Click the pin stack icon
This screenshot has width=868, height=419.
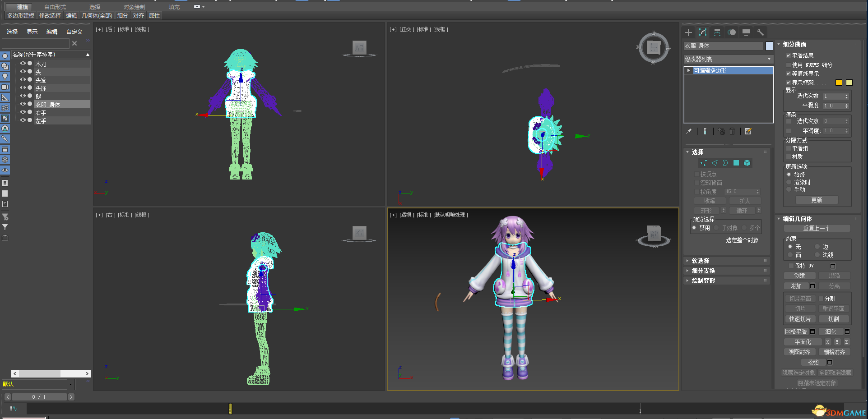689,132
